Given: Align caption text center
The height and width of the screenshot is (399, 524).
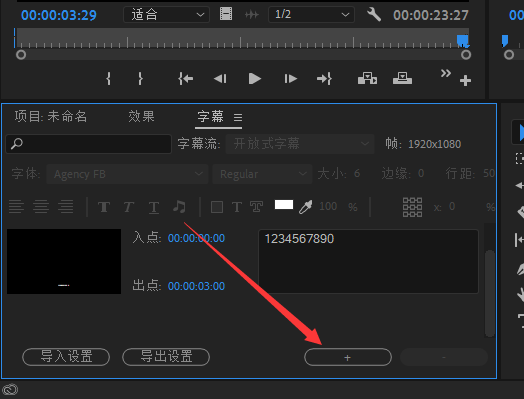Looking at the screenshot, I should point(41,207).
